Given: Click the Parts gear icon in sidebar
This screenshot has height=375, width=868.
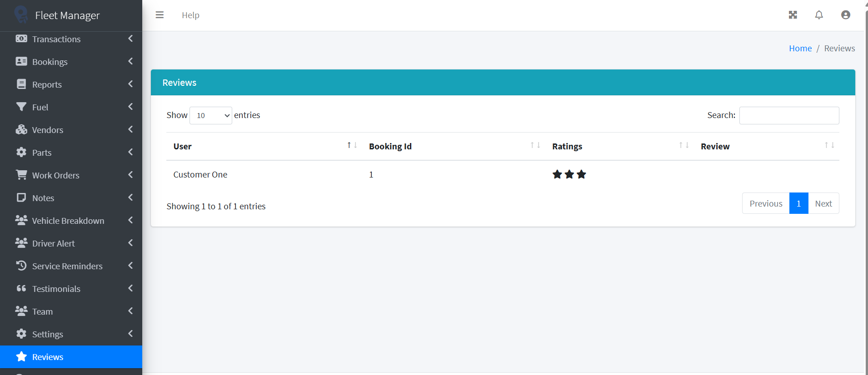Looking at the screenshot, I should coord(21,152).
